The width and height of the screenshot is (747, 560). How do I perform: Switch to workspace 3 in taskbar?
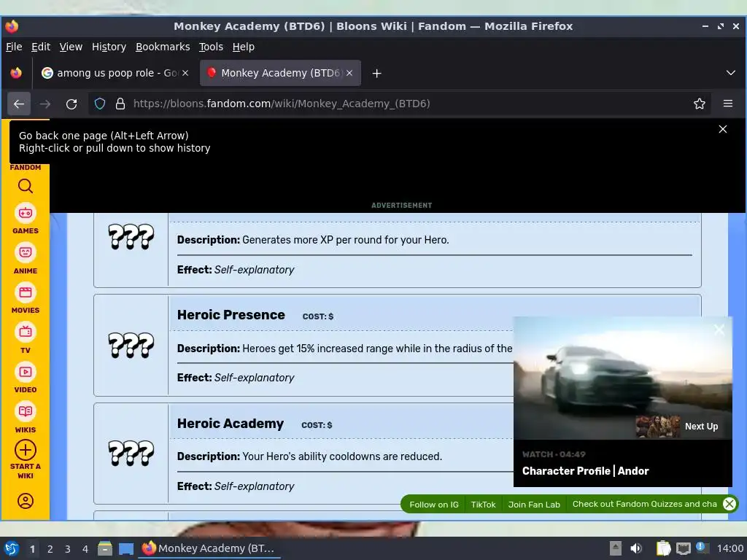tap(67, 549)
